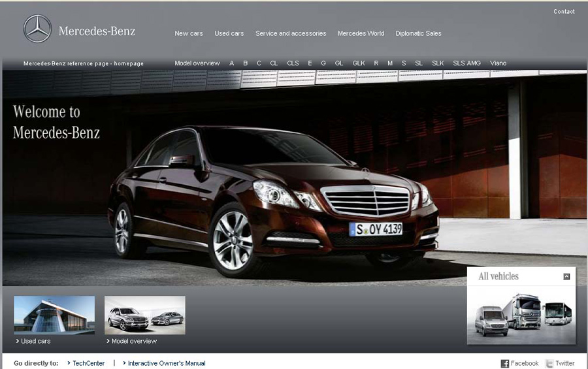Select the SLK class model
588x369 pixels.
(438, 63)
